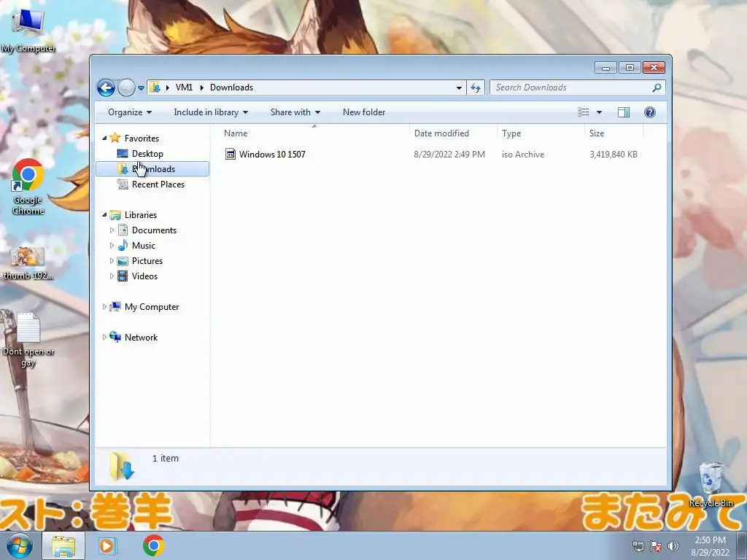The width and height of the screenshot is (747, 560).
Task: Select Downloads under Favorites
Action: pos(152,169)
